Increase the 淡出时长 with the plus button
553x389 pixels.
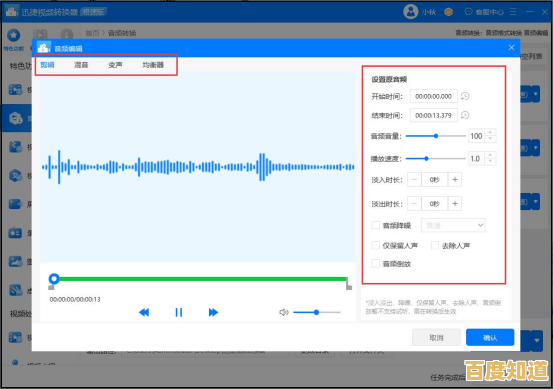[x=455, y=204]
